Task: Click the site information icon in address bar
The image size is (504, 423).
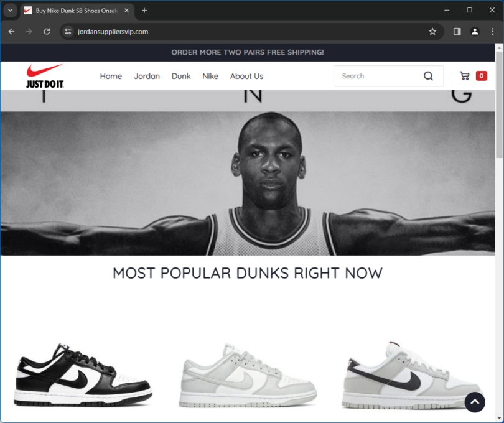Action: click(x=68, y=31)
